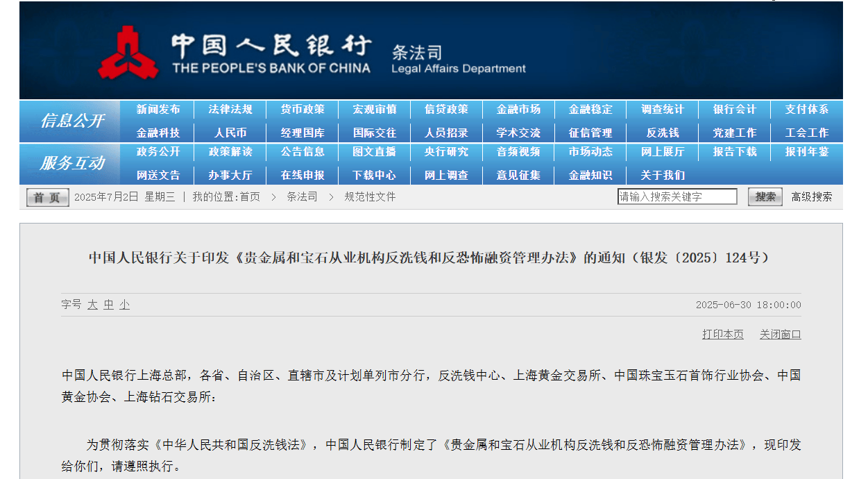The height and width of the screenshot is (479, 868).
Task: Navigate to 金融市场
Action: click(518, 110)
